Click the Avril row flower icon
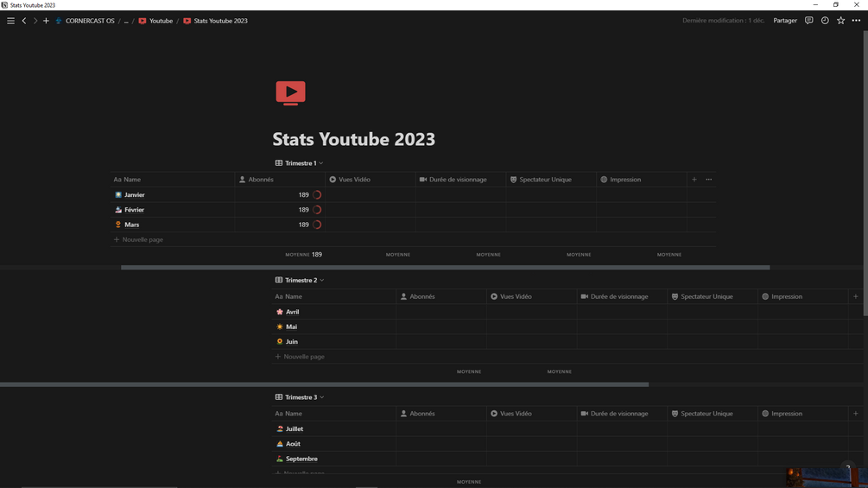 pyautogui.click(x=280, y=312)
